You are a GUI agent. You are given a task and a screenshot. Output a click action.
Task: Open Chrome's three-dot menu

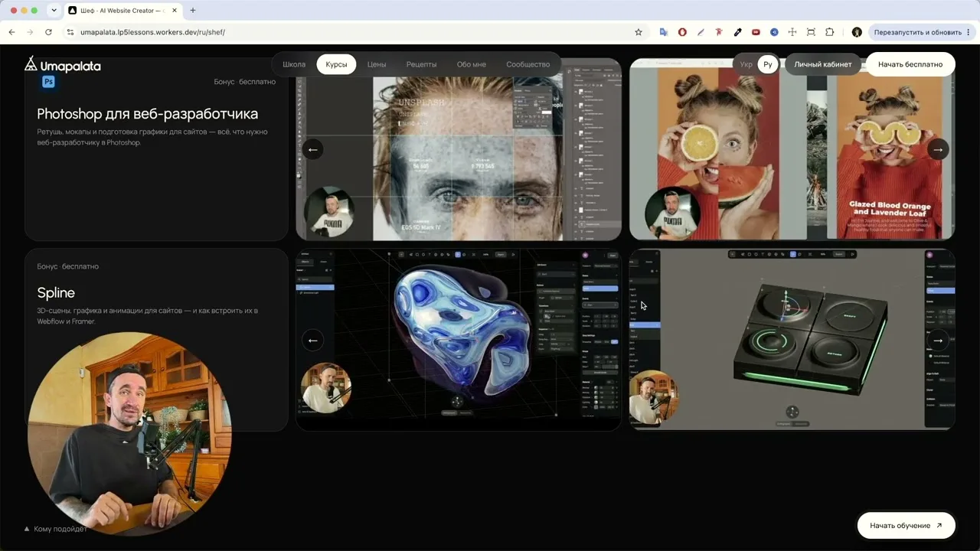(969, 32)
